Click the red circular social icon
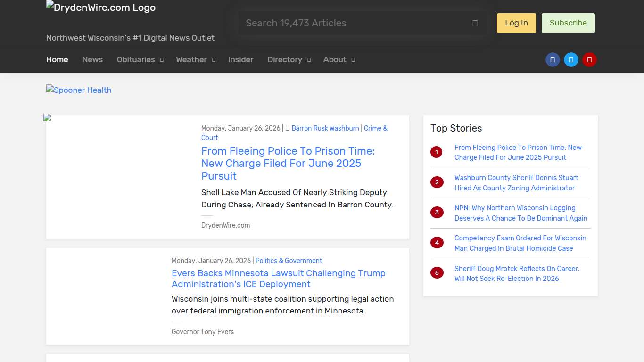 pos(589,60)
